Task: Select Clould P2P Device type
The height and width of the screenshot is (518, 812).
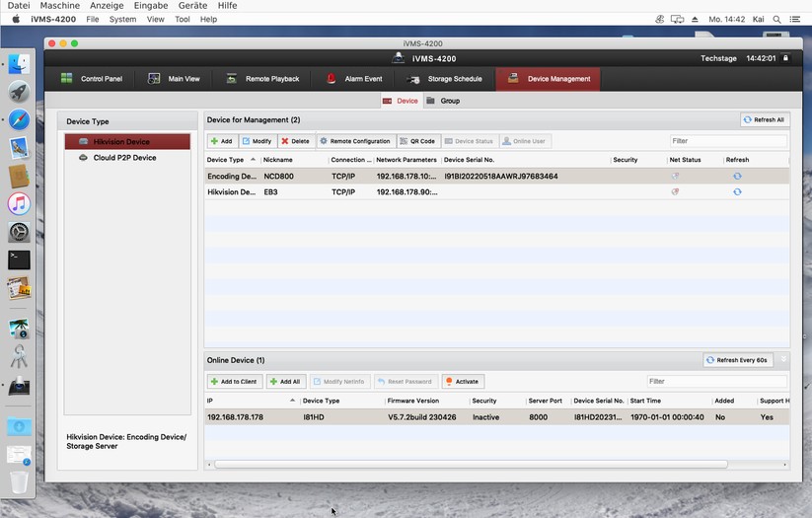Action: click(127, 158)
